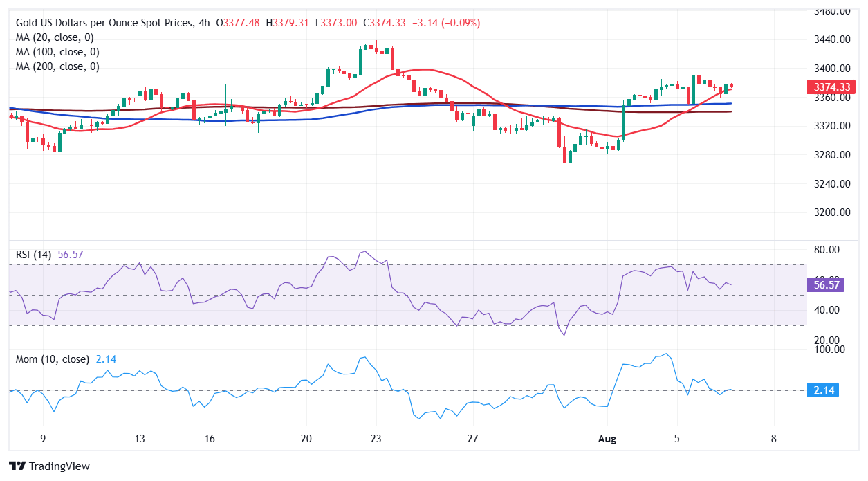Click the -3.14 (-0.09%) price change text
868x481 pixels.
(x=445, y=23)
